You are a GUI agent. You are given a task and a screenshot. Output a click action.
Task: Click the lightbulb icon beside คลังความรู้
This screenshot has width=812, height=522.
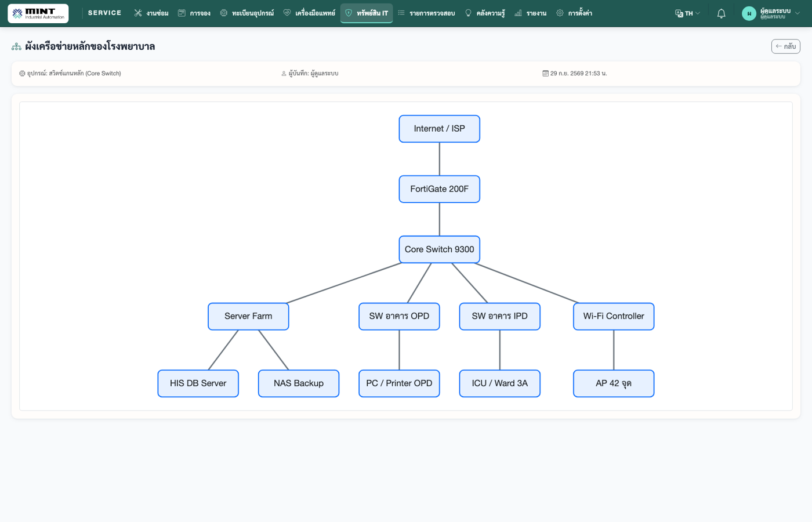pos(468,13)
